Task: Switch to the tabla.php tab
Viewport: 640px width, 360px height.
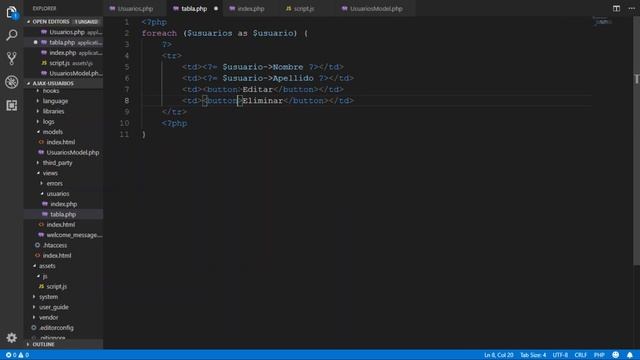Action: [x=195, y=8]
